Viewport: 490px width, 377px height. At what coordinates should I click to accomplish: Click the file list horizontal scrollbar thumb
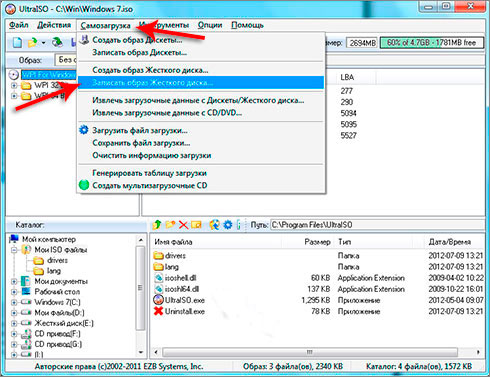coord(310,352)
